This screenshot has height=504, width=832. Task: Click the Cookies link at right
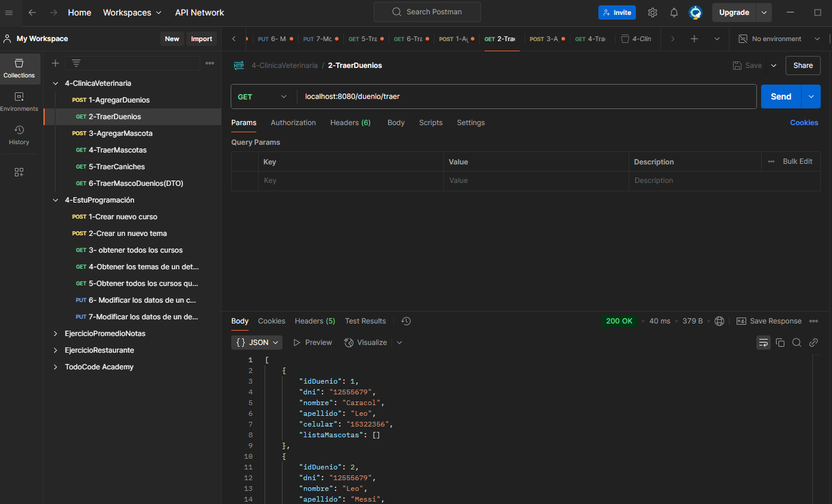(x=803, y=123)
